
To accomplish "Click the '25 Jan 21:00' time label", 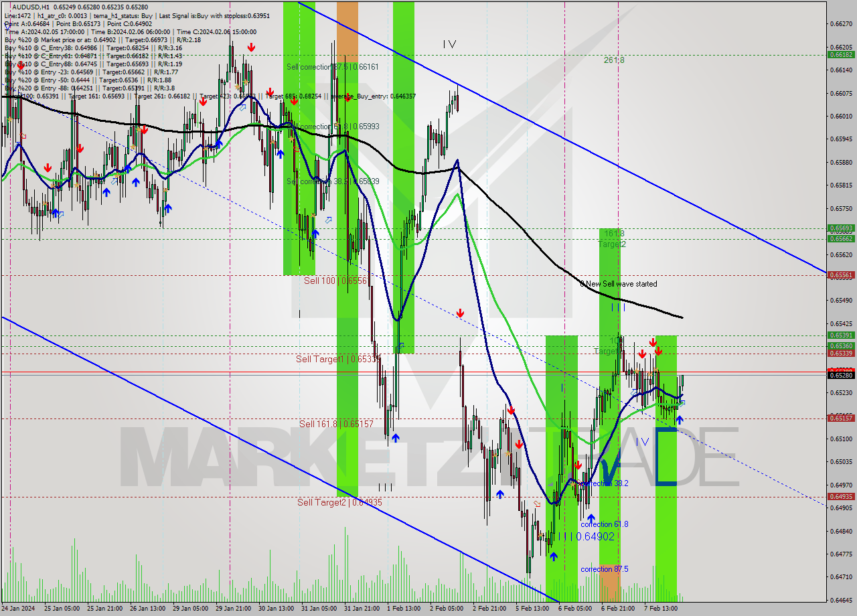I will coord(104,609).
